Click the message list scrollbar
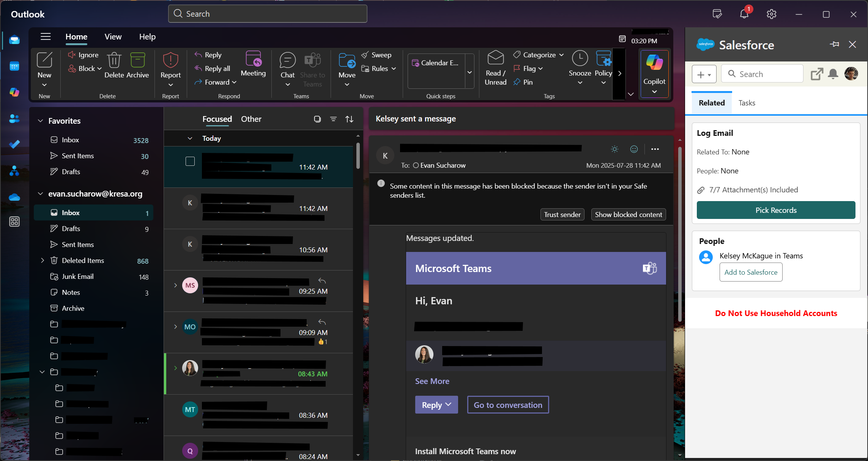The image size is (868, 461). pos(358,156)
